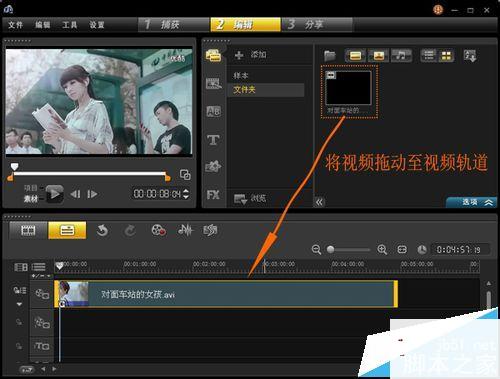500x379 pixels.
Task: Undo the last action
Action: coord(102,230)
